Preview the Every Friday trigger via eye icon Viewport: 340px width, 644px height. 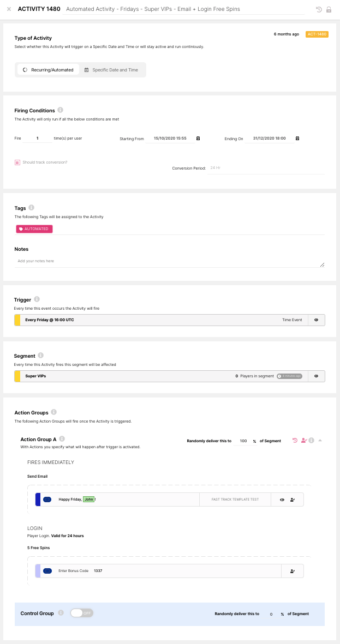(x=316, y=320)
